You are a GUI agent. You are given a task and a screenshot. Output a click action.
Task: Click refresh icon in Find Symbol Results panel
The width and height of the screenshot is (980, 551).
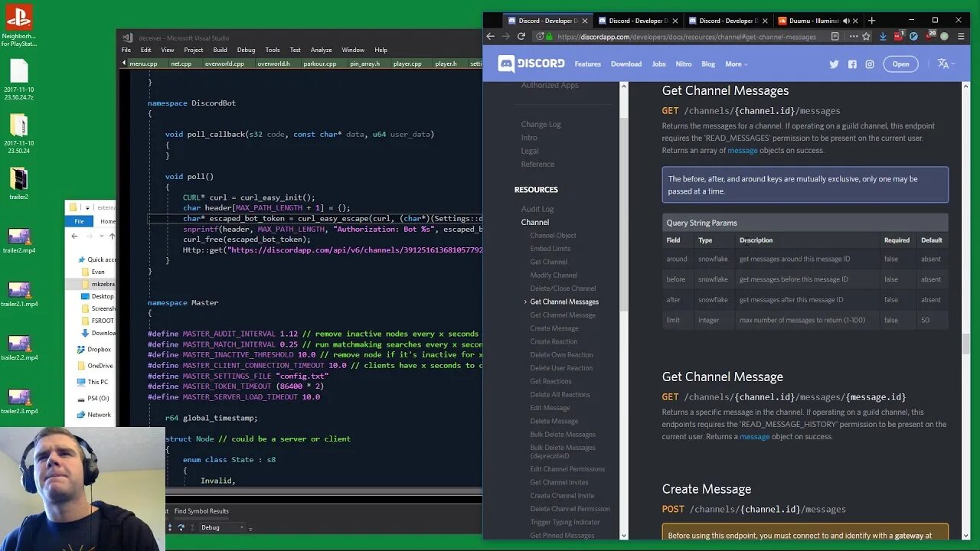181,527
